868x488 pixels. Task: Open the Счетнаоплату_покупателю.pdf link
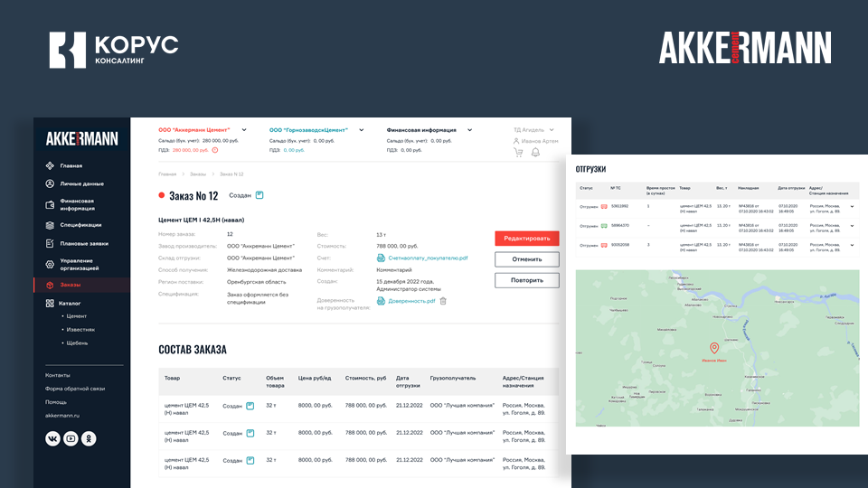[x=428, y=258]
